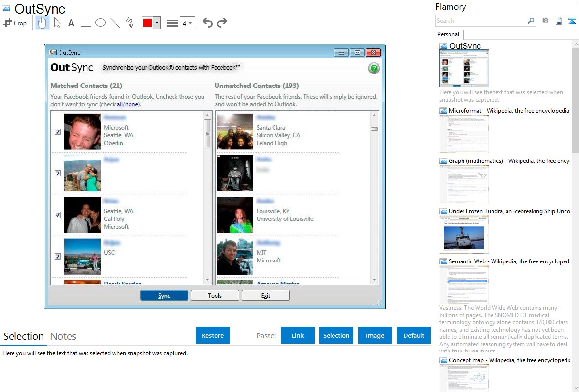Click the icon beside the sidebar OutSync snapshot title
This screenshot has height=392, width=579.
443,46
